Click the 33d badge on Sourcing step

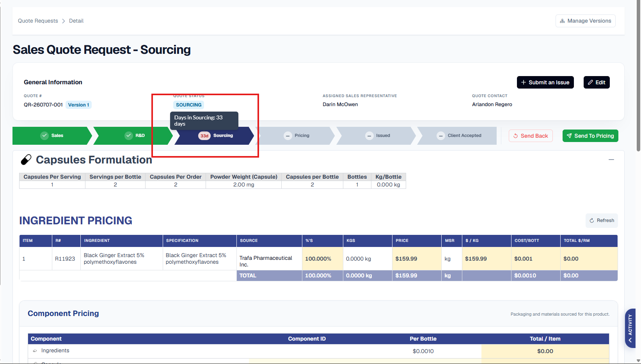tap(204, 136)
